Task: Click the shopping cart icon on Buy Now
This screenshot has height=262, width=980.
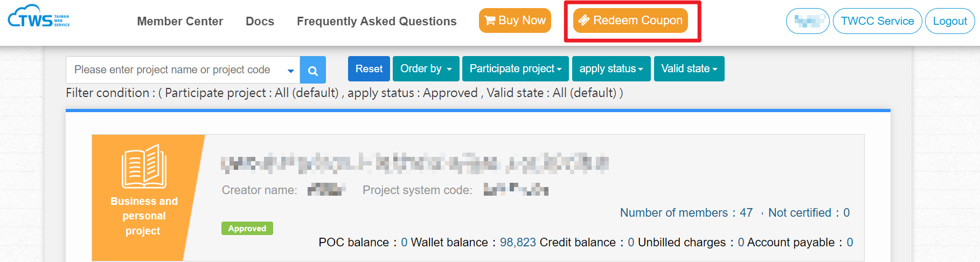Action: 490,20
